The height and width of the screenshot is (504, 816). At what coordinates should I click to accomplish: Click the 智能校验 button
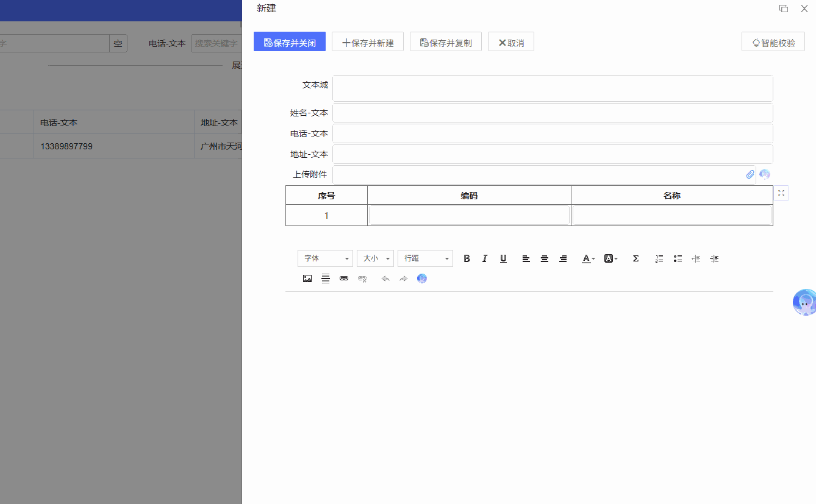click(x=773, y=42)
